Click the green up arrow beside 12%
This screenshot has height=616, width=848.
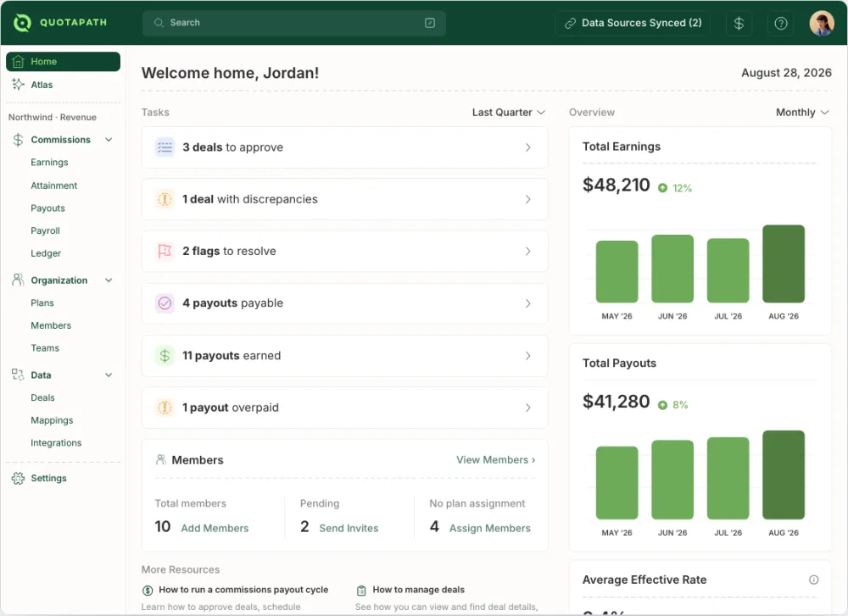coord(662,188)
